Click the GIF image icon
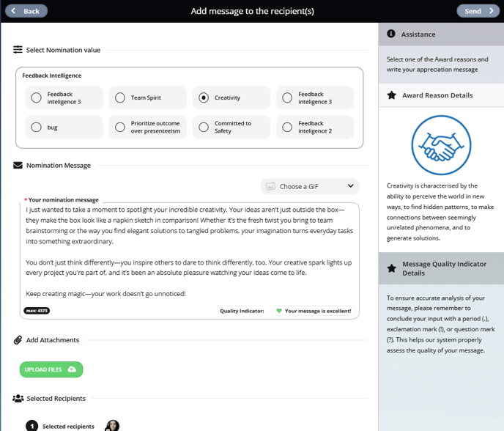 point(270,186)
